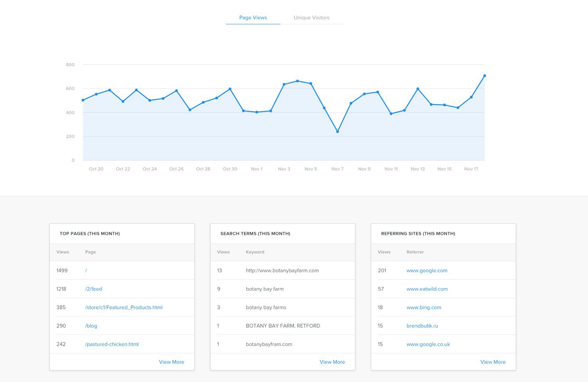Viewport: 588px width, 382px height.
Task: Open the root page link in Top Pages
Action: click(86, 270)
